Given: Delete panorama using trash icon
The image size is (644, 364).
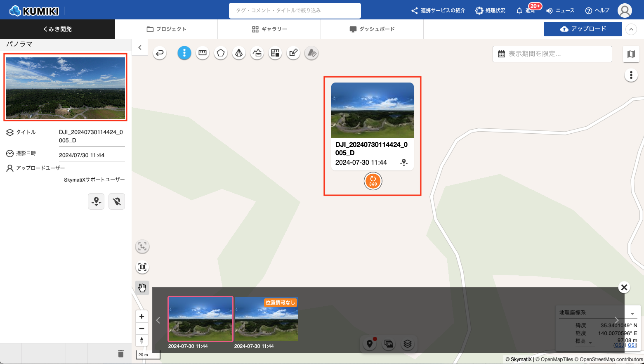Looking at the screenshot, I should pyautogui.click(x=120, y=354).
